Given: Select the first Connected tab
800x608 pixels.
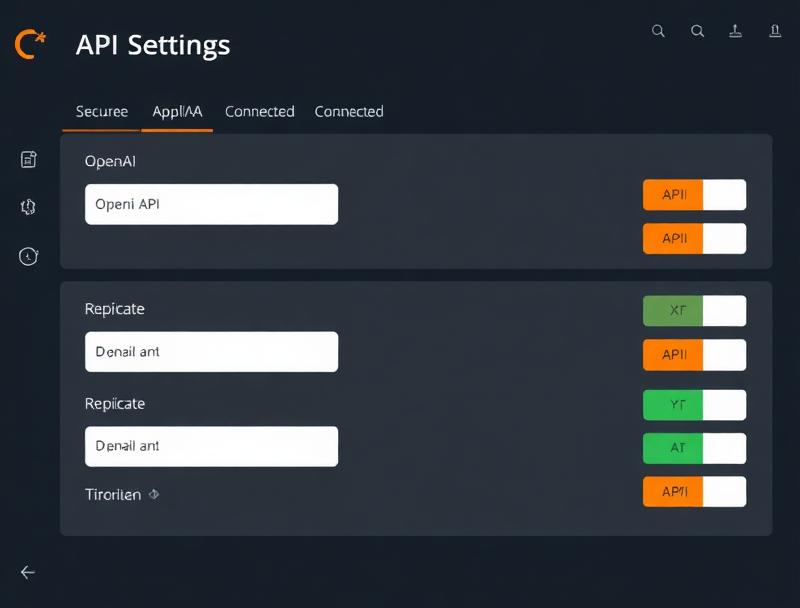Looking at the screenshot, I should 259,111.
